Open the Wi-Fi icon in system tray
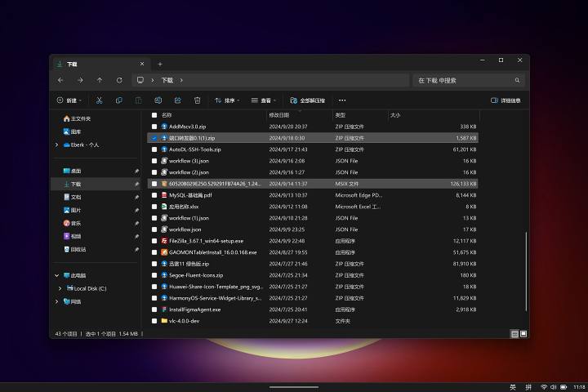This screenshot has height=392, width=588. click(543, 386)
